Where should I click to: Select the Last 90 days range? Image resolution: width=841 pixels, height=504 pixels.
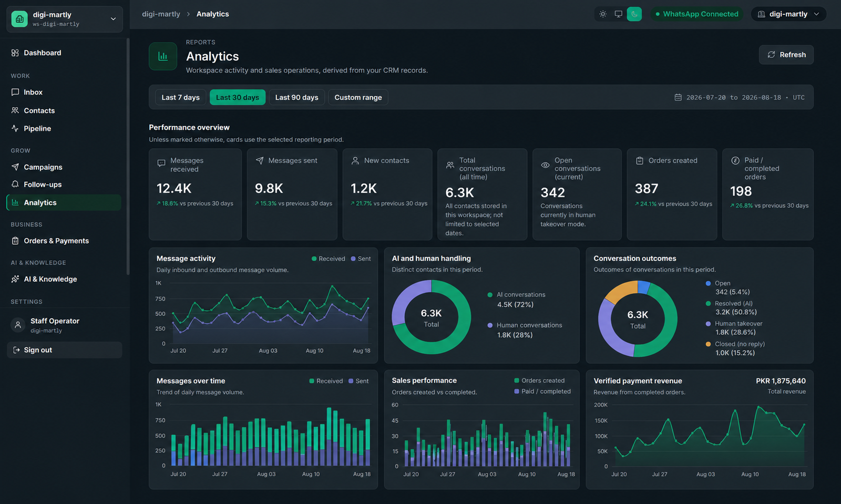296,97
